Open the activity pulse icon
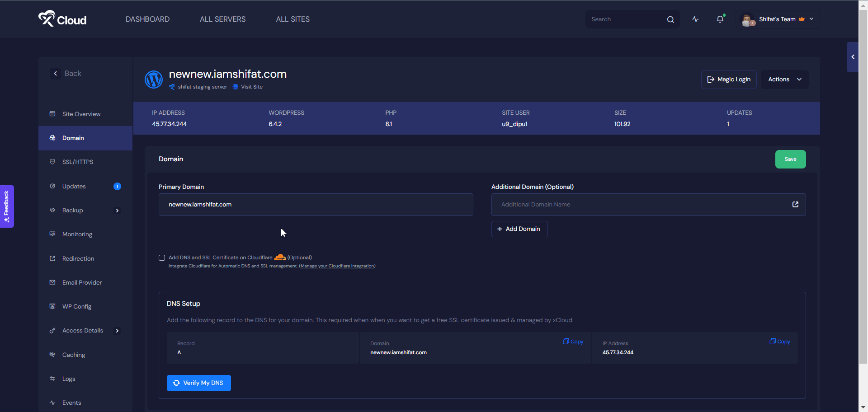This screenshot has width=868, height=412. coord(695,19)
